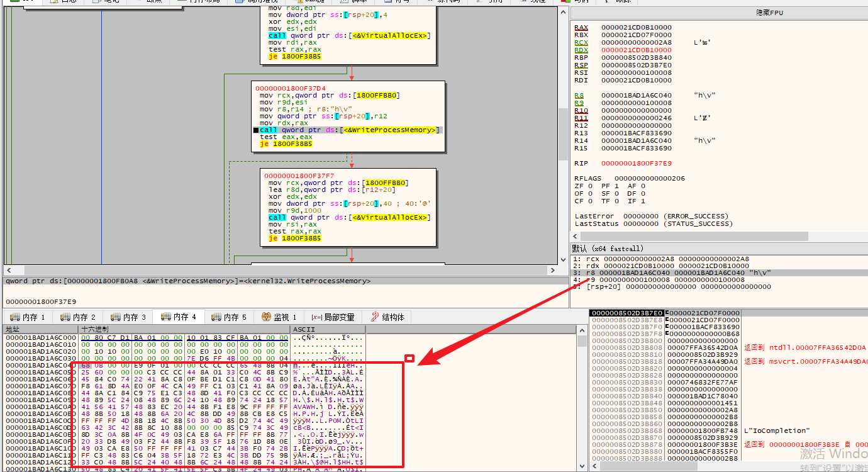
Task: Select the R8 register value
Action: point(637,96)
